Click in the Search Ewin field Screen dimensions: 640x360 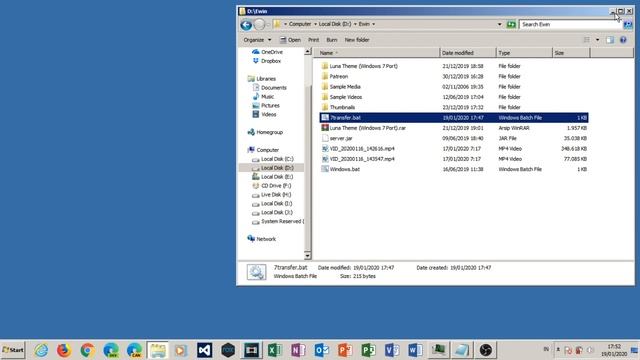[570, 24]
